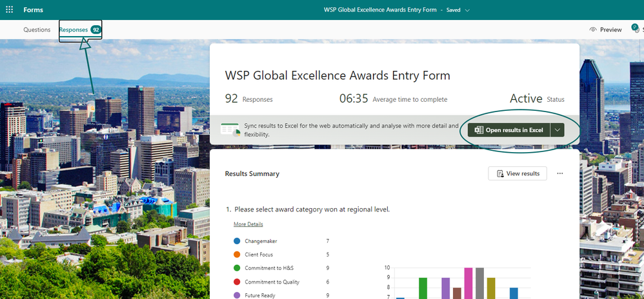Click Open results in Excel button
Image resolution: width=644 pixels, height=299 pixels.
coord(508,130)
